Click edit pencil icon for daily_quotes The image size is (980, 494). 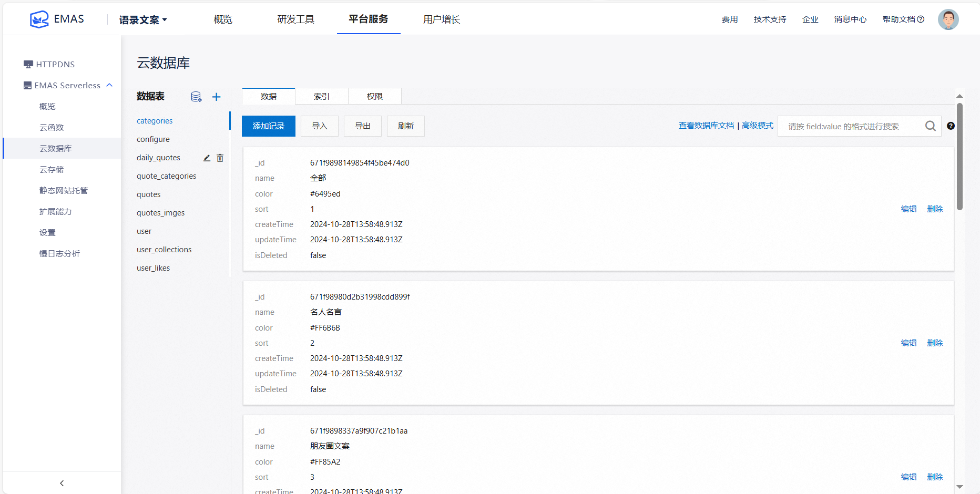point(207,158)
